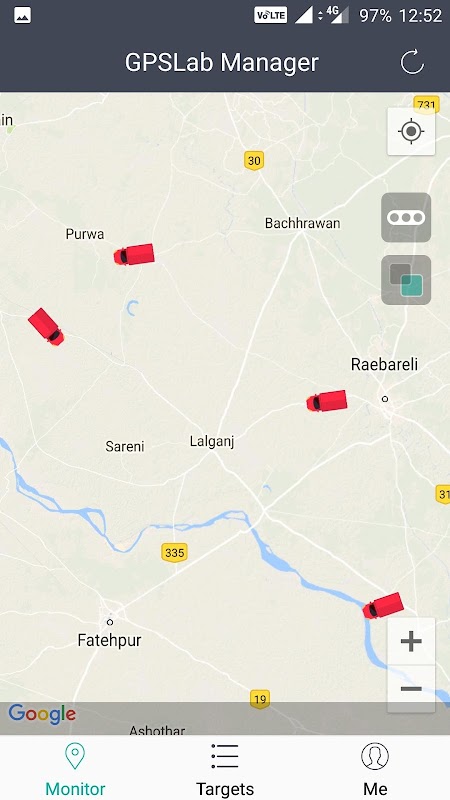
Task: Tap the Raebareli city label
Action: tap(384, 364)
